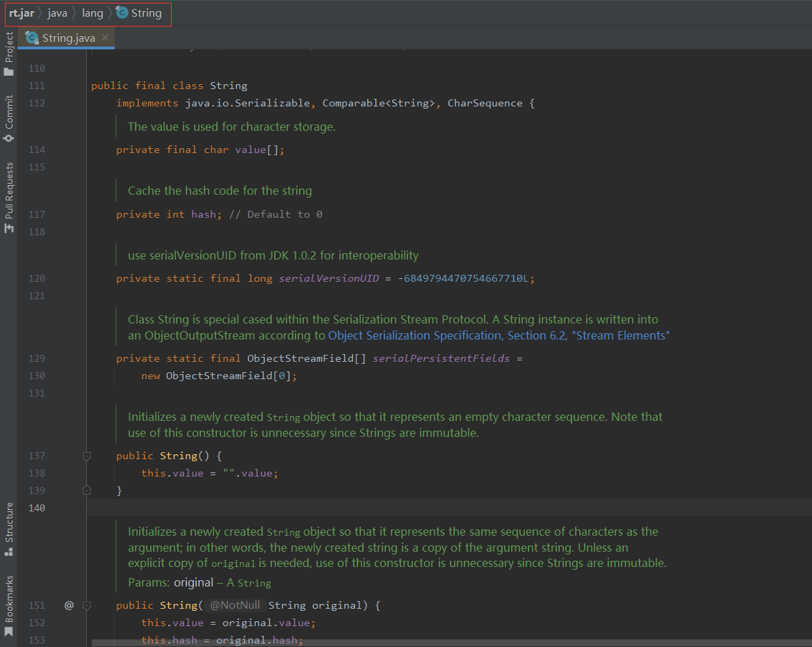The width and height of the screenshot is (812, 647).
Task: Open Object Serialization Specification doc link
Action: pos(498,335)
